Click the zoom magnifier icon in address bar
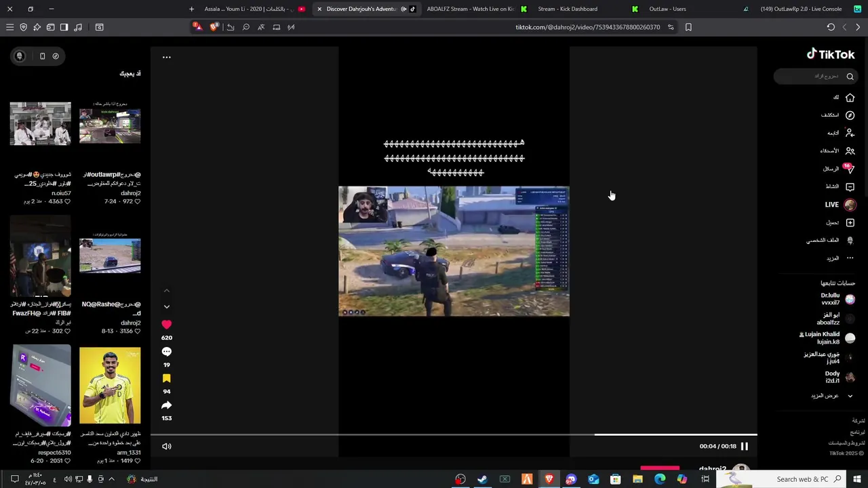Image resolution: width=868 pixels, height=488 pixels. (x=245, y=27)
